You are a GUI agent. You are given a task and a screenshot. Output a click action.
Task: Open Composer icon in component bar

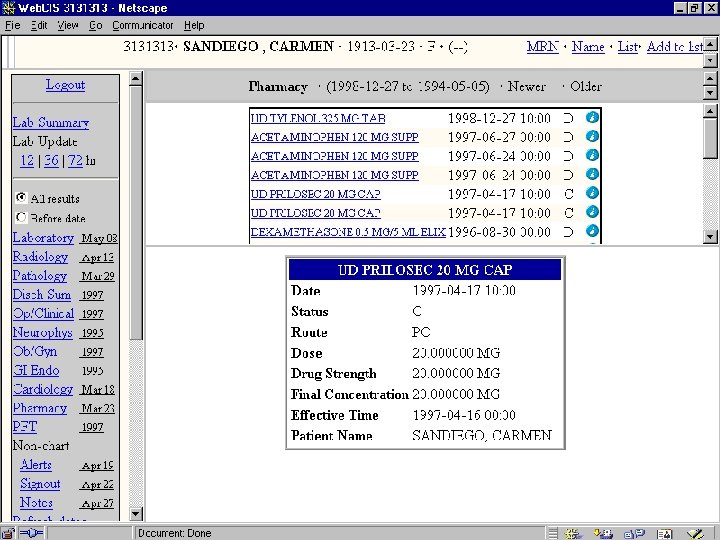pos(696,534)
